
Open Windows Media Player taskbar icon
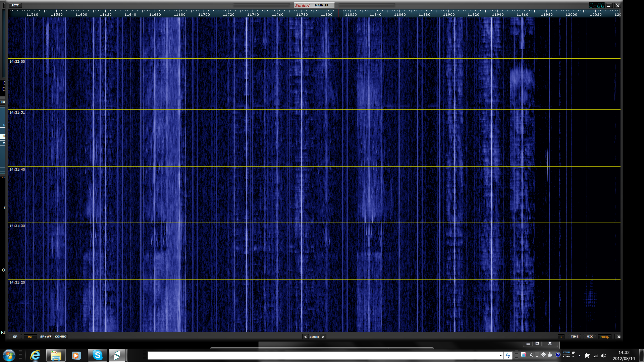pyautogui.click(x=76, y=355)
